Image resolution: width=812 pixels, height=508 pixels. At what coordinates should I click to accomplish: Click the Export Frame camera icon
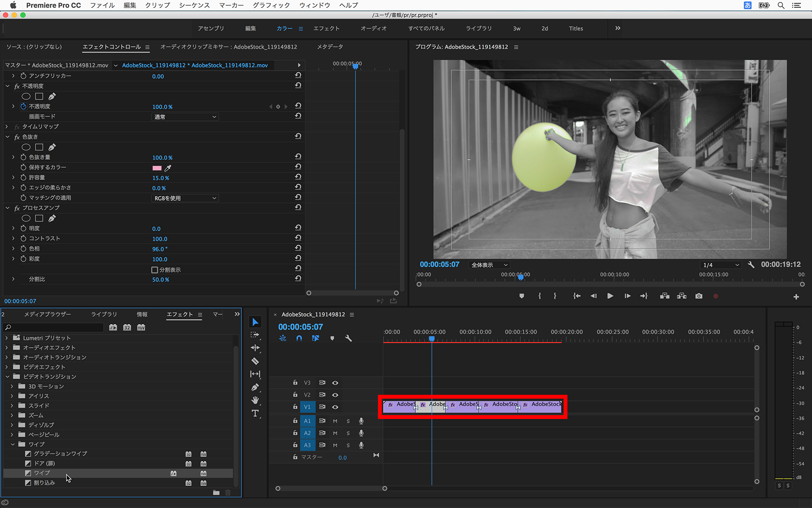coord(699,296)
